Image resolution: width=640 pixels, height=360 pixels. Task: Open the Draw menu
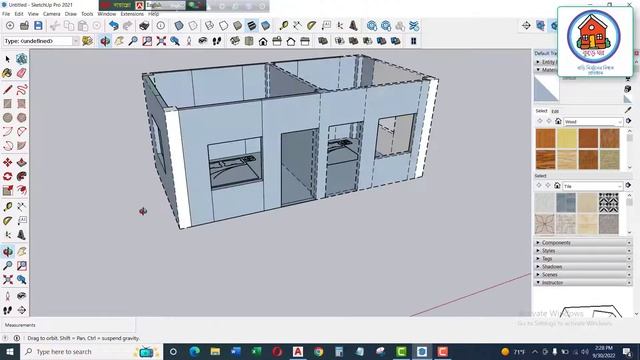(x=71, y=14)
